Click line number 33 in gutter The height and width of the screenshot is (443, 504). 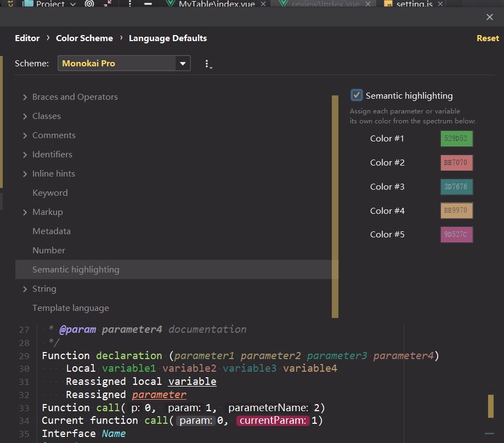24,408
